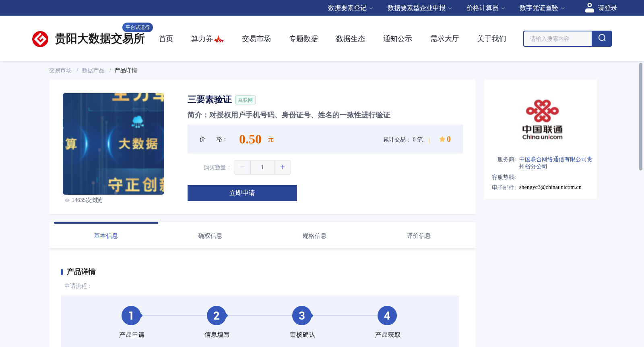Open 需求大厅 navigation item

click(445, 39)
